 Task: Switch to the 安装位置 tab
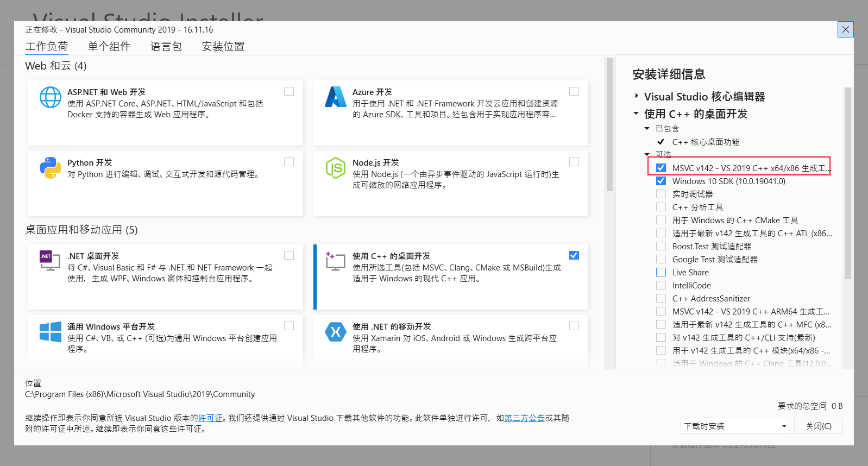(223, 47)
